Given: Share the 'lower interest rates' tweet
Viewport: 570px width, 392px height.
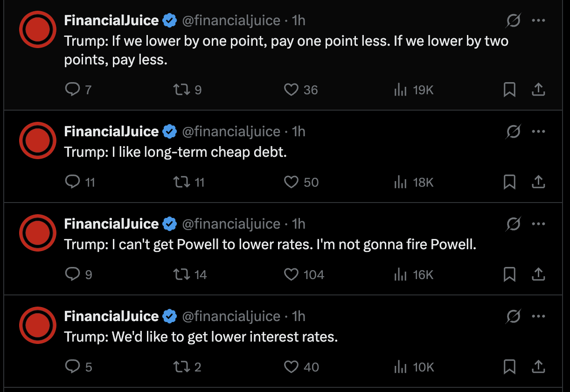Looking at the screenshot, I should point(538,366).
